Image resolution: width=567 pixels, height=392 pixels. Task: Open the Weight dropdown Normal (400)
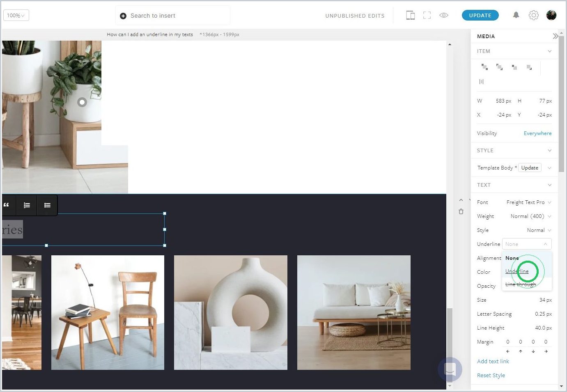point(530,216)
